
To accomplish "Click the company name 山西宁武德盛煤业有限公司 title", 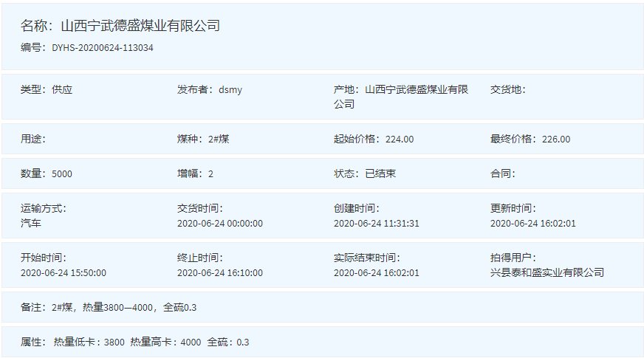I will click(140, 26).
